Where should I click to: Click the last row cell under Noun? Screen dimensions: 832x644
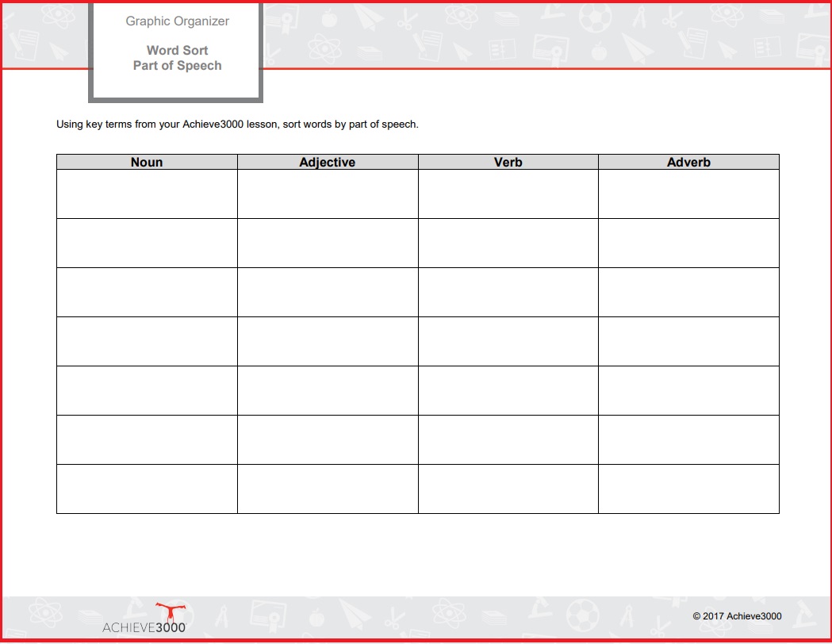point(147,489)
